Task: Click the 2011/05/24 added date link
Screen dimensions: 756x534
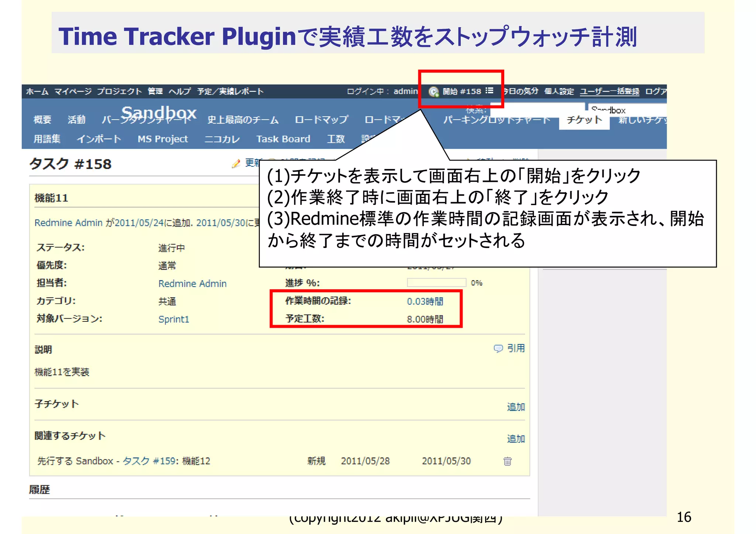Action: pyautogui.click(x=139, y=223)
